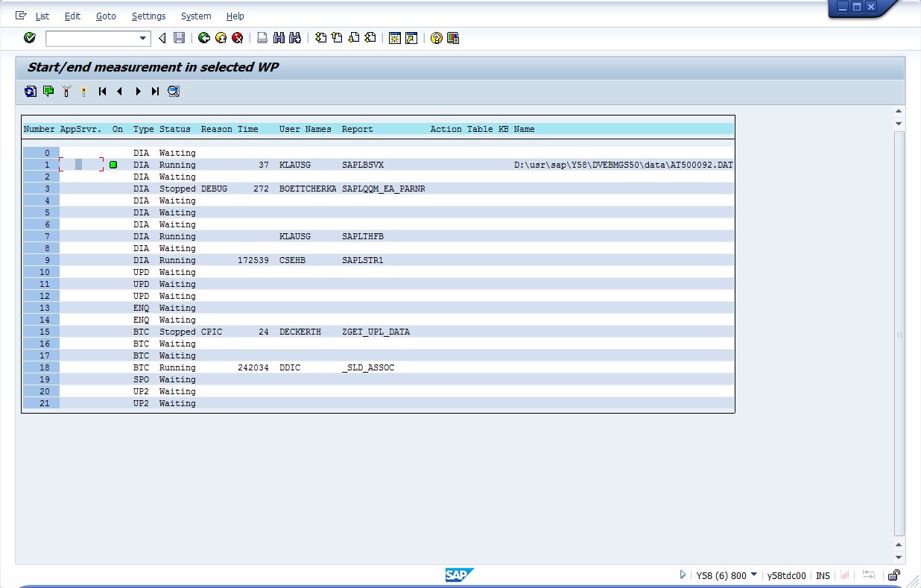Open the Y58 (6) 800 system info dropdown
This screenshot has width=921, height=588.
pyautogui.click(x=754, y=575)
